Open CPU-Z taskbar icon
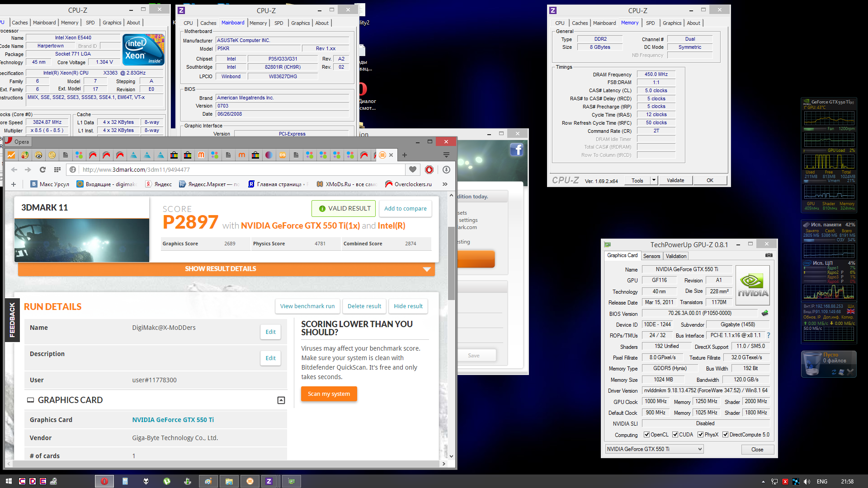 coord(269,481)
